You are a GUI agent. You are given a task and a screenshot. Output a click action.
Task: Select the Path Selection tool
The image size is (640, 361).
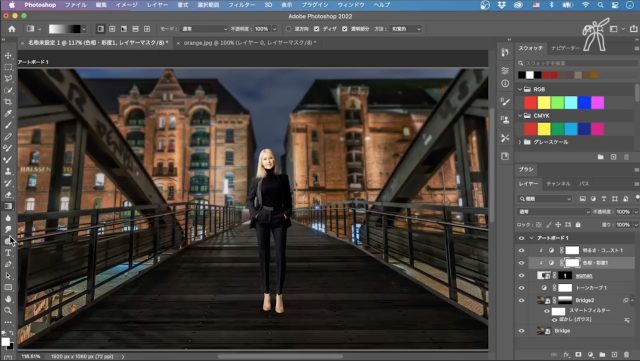[8, 276]
